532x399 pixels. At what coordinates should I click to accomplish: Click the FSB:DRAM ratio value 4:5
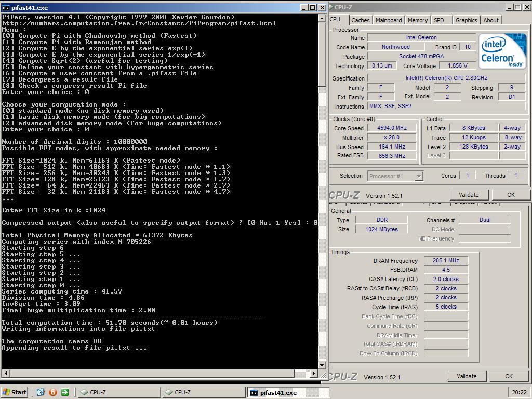click(x=446, y=270)
